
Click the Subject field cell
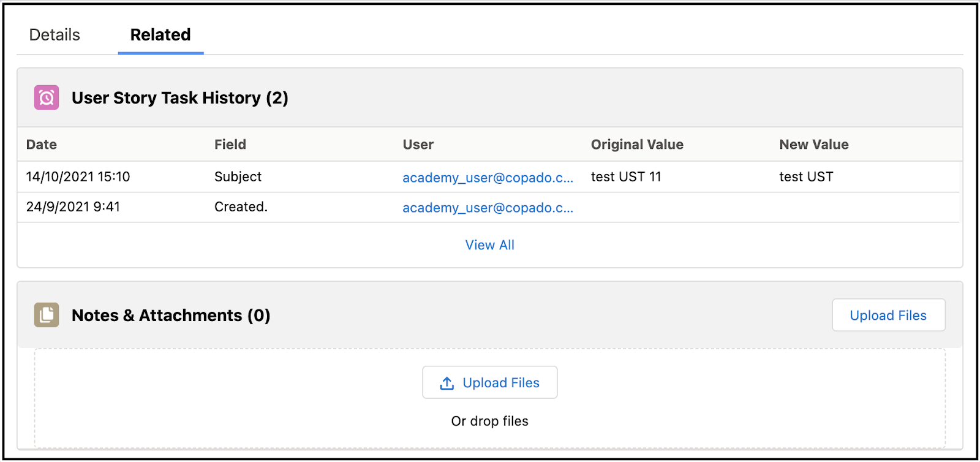(x=238, y=177)
